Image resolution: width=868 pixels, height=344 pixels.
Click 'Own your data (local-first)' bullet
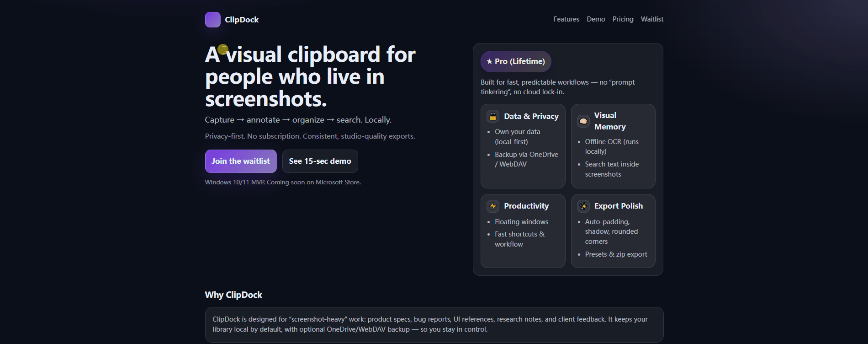pos(518,137)
